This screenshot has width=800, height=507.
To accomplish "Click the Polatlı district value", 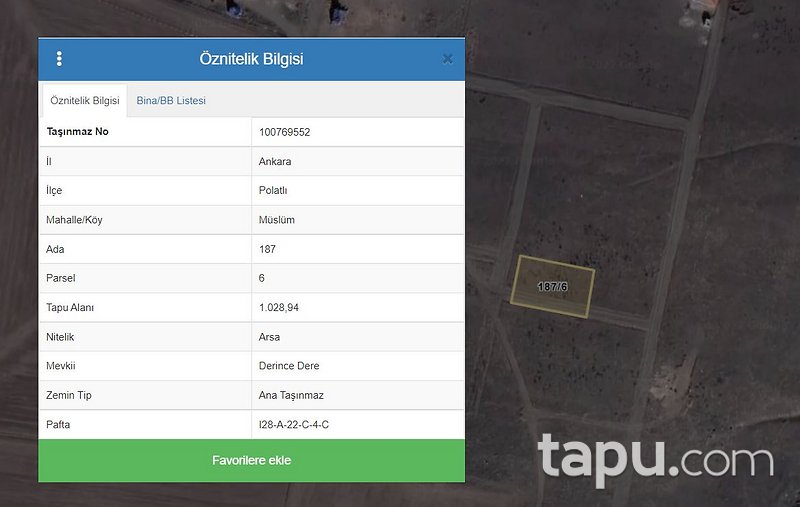I will click(x=273, y=190).
